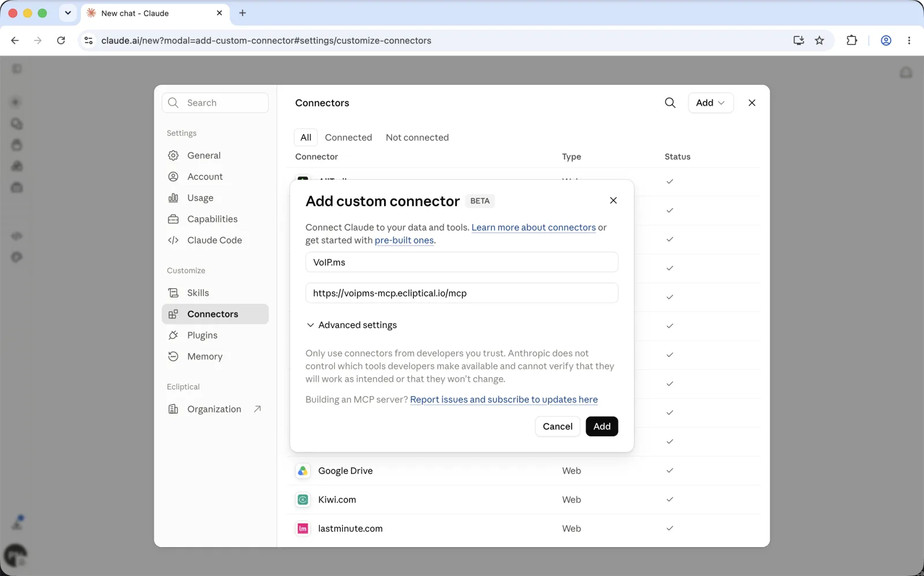
Task: Click the Add button in the dialog
Action: (x=602, y=426)
